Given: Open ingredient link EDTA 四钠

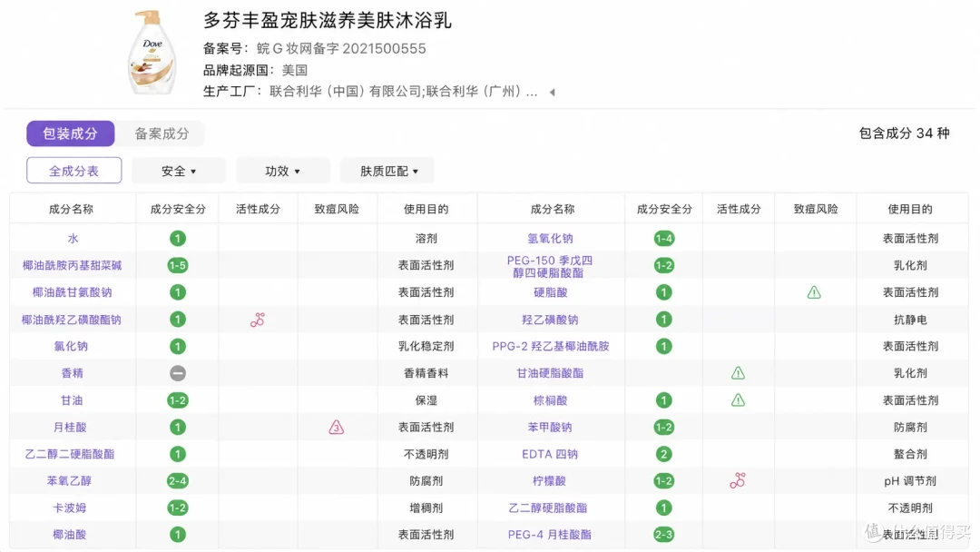Looking at the screenshot, I should (x=550, y=455).
